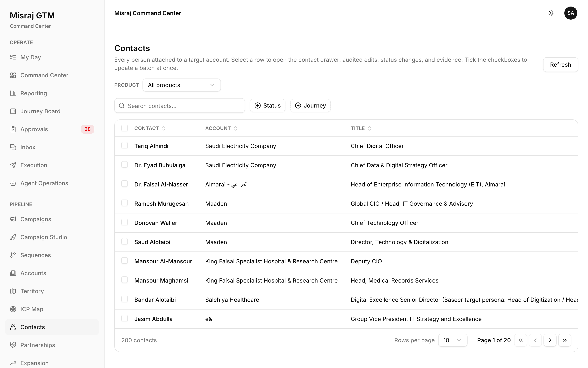Click the Partnerships handshake icon
Image resolution: width=588 pixels, height=368 pixels.
(13, 345)
